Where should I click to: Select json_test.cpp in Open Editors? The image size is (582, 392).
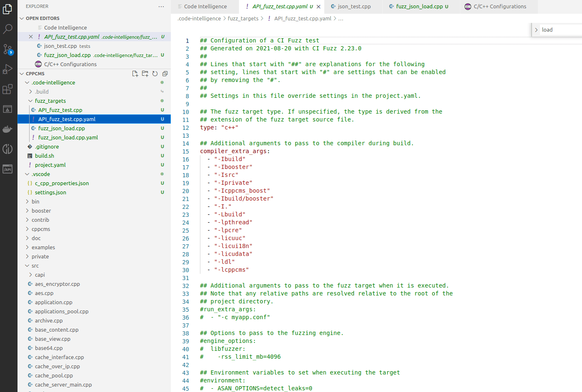(x=94, y=46)
